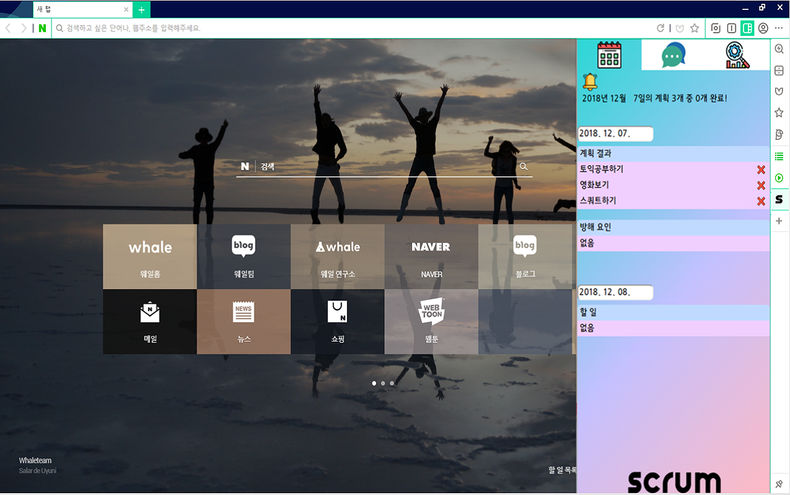Select the 스쿼트하기 plan row

pyautogui.click(x=673, y=201)
